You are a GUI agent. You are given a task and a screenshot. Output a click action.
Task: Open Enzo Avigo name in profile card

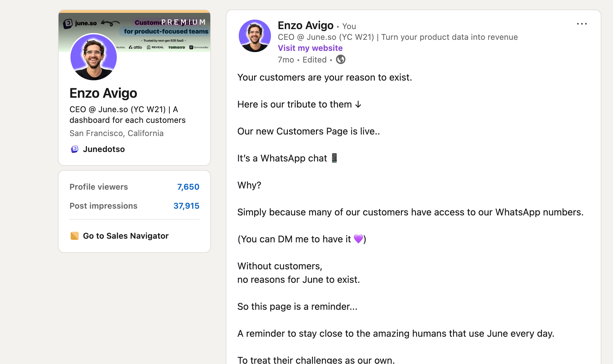[103, 93]
